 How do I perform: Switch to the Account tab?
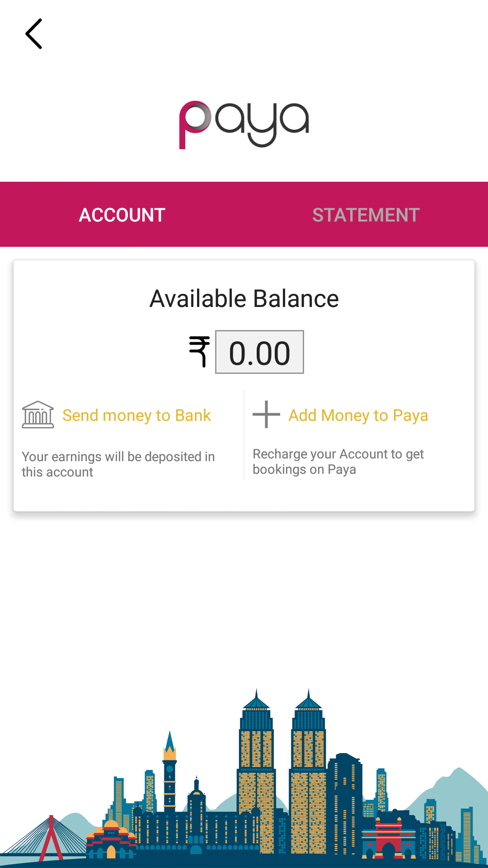122,215
